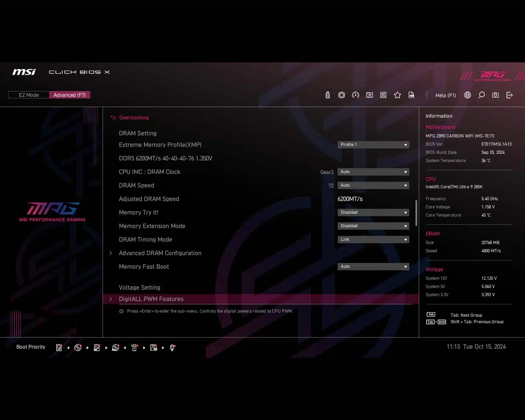Select the network boot priority icon at end

tap(172, 347)
